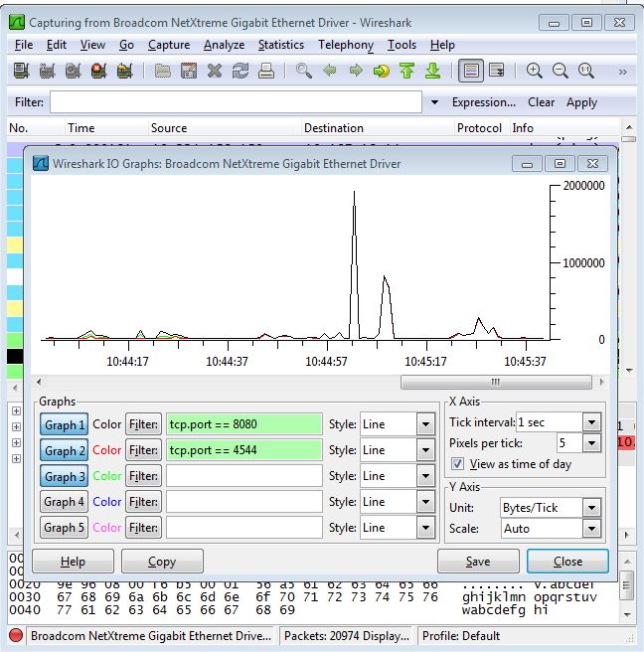Find a packet magnifier icon
644x652 pixels.
pos(303,71)
